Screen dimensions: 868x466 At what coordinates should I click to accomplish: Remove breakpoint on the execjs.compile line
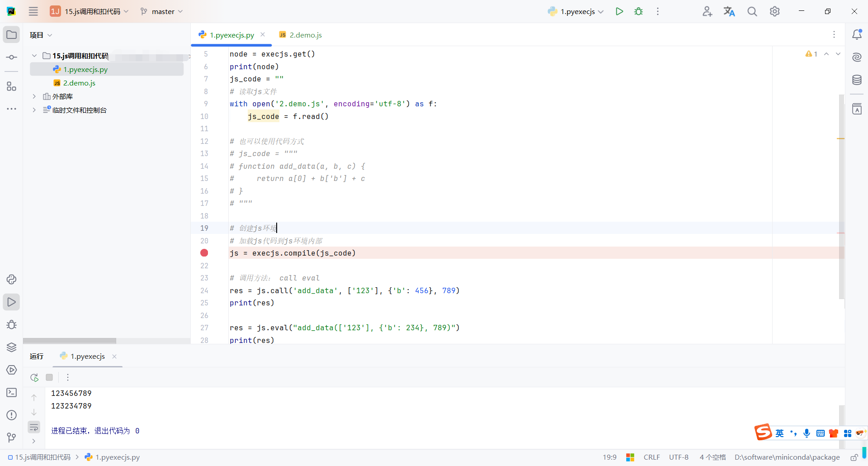pos(204,253)
